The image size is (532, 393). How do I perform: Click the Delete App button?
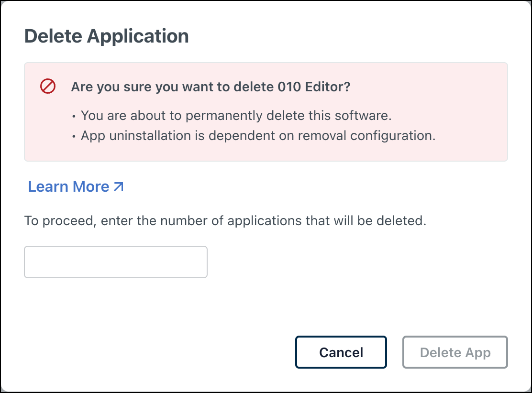coord(455,352)
